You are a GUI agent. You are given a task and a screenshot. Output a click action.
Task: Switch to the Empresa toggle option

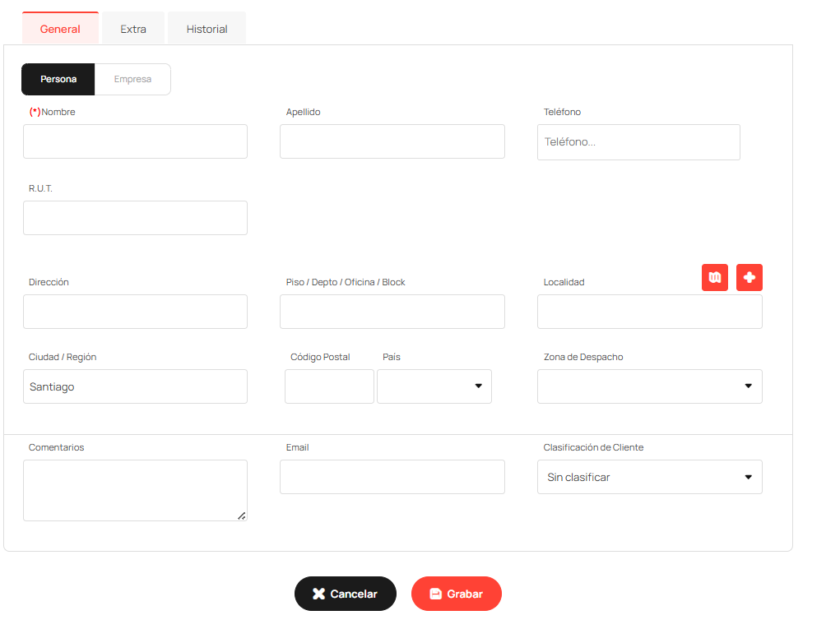tap(132, 80)
